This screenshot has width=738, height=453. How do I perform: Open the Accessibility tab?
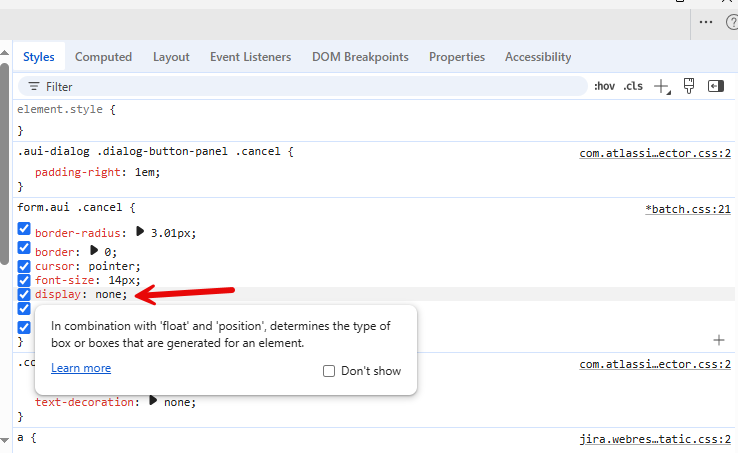538,57
